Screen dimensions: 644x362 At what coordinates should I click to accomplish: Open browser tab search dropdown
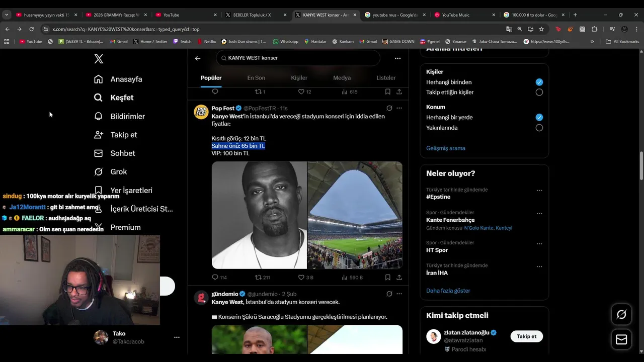coord(7,15)
